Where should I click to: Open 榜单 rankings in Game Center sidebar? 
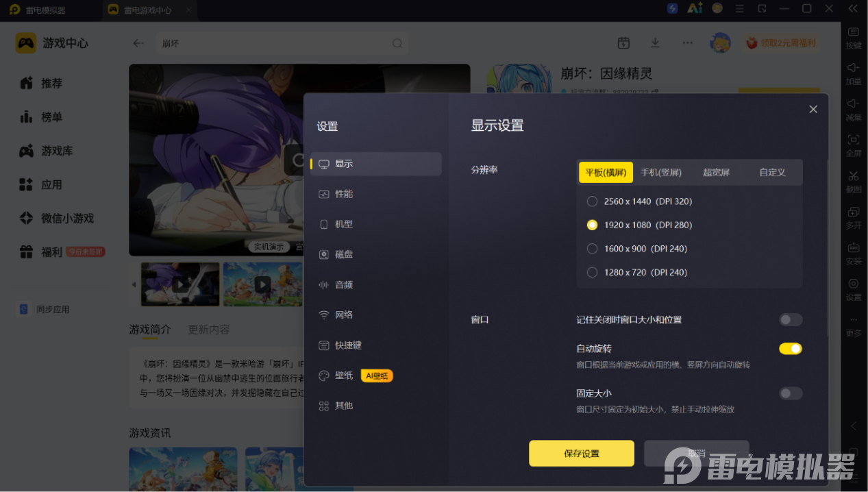point(41,117)
